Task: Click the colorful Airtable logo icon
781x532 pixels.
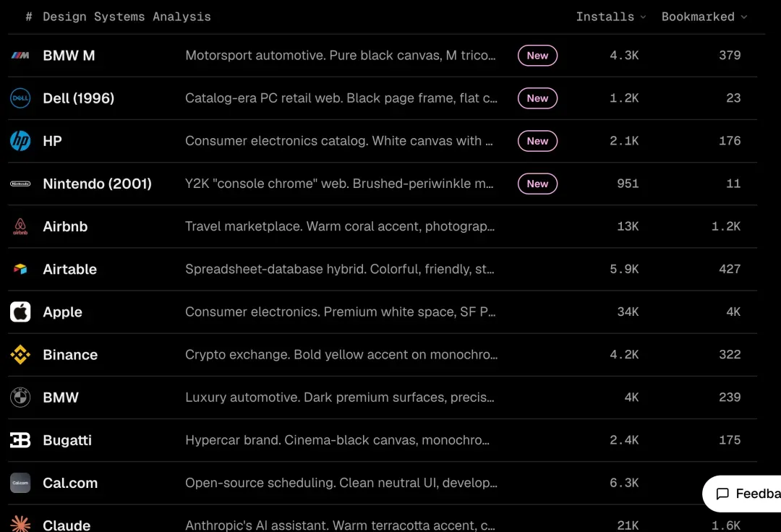Action: [x=20, y=269]
